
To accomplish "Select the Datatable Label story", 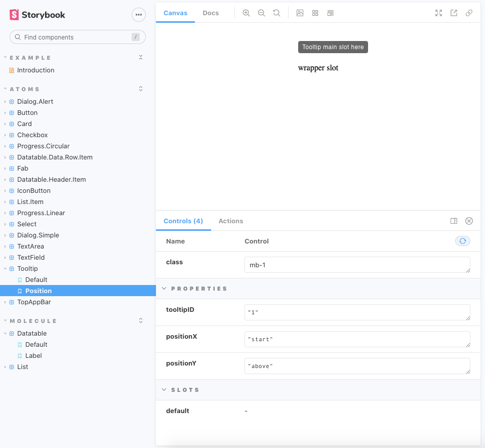I will (33, 355).
